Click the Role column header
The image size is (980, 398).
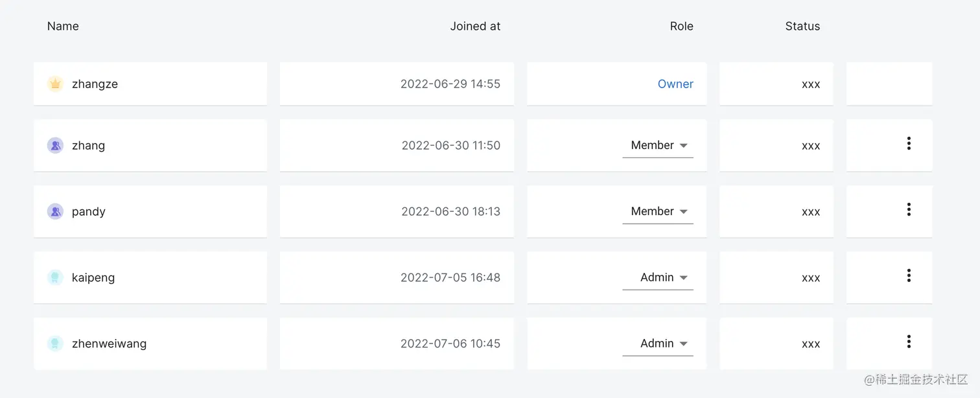pos(681,26)
